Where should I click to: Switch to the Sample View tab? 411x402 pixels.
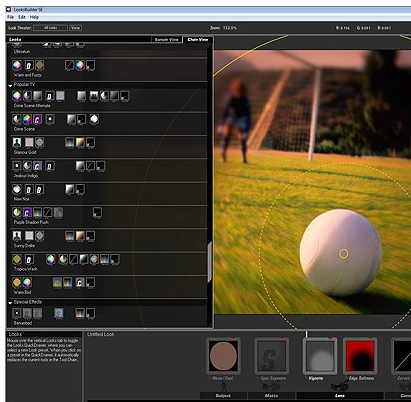point(167,39)
